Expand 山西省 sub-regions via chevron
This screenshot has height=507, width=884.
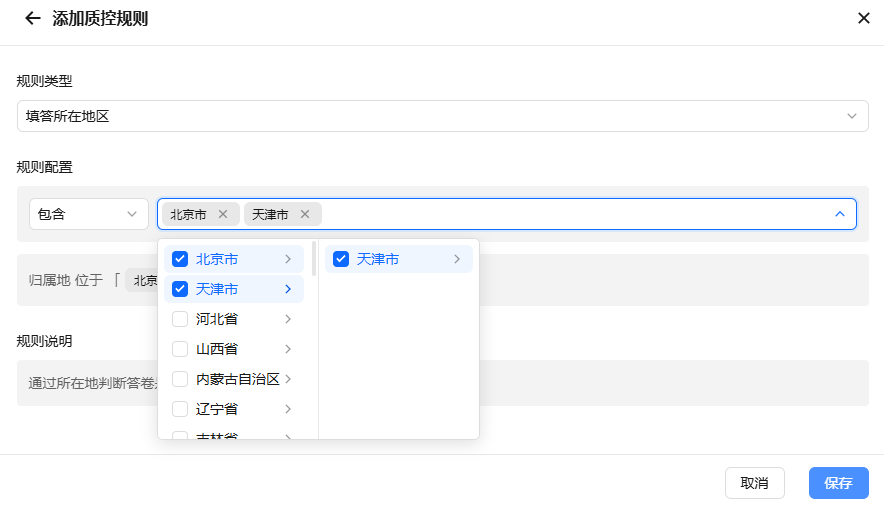coord(288,349)
